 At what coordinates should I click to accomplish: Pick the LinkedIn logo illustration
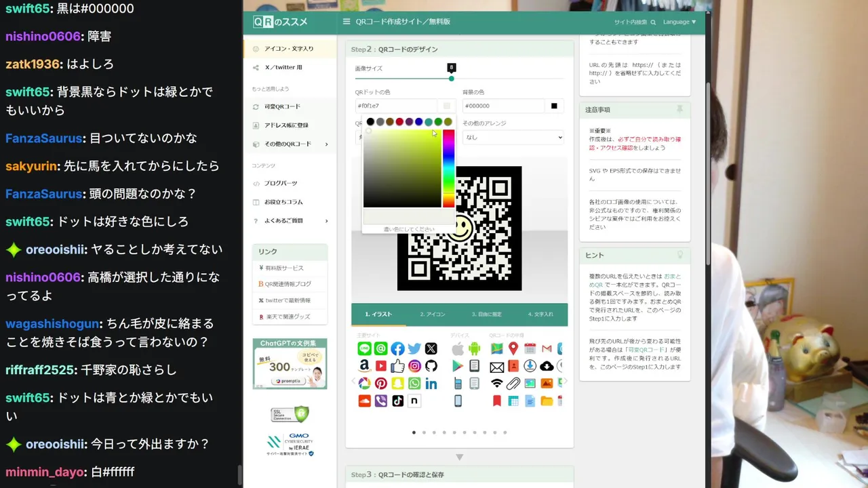431,384
